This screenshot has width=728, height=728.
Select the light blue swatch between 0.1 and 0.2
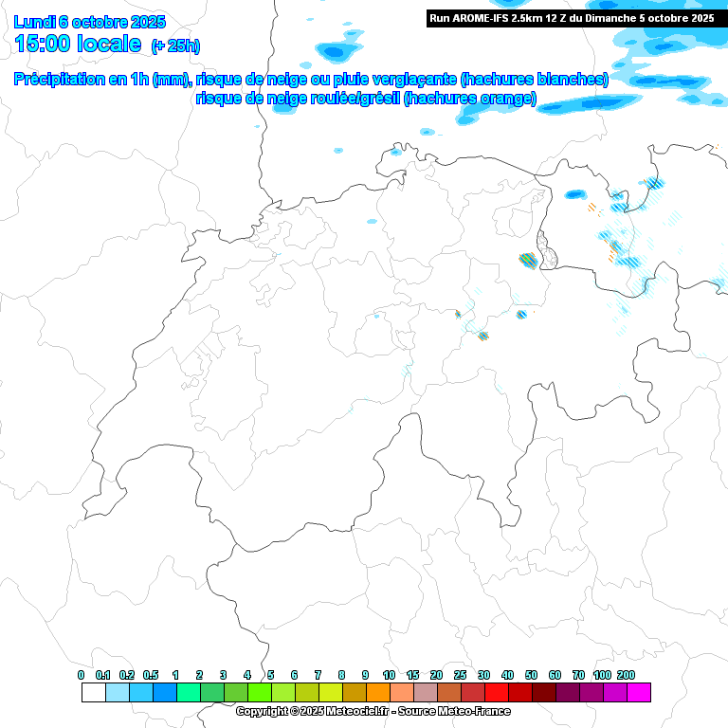click(x=117, y=693)
